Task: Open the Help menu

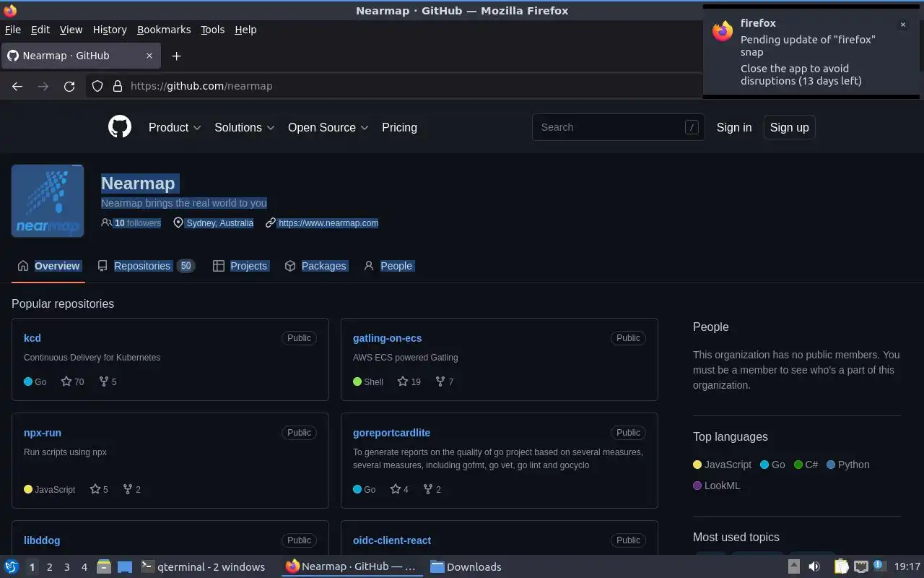Action: 245,30
